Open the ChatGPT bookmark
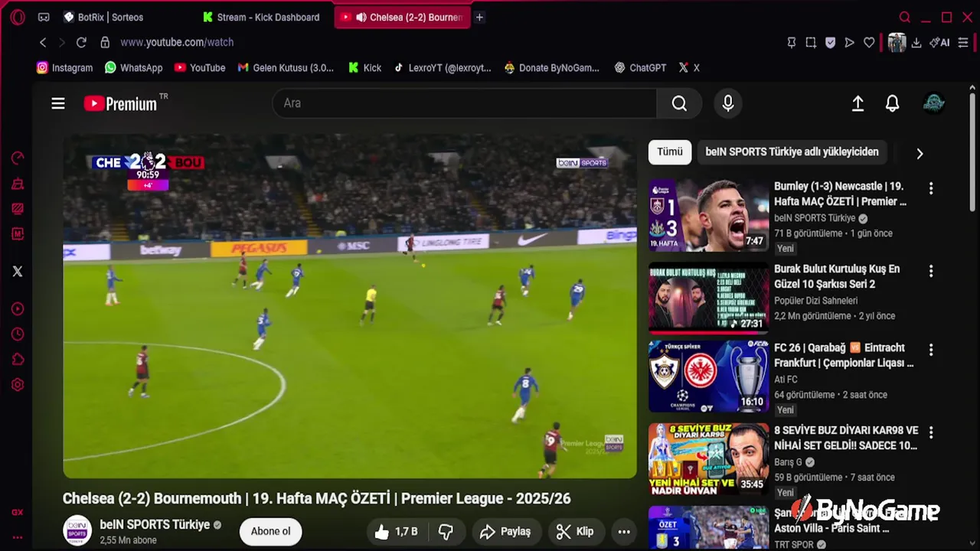The image size is (980, 551). [640, 67]
